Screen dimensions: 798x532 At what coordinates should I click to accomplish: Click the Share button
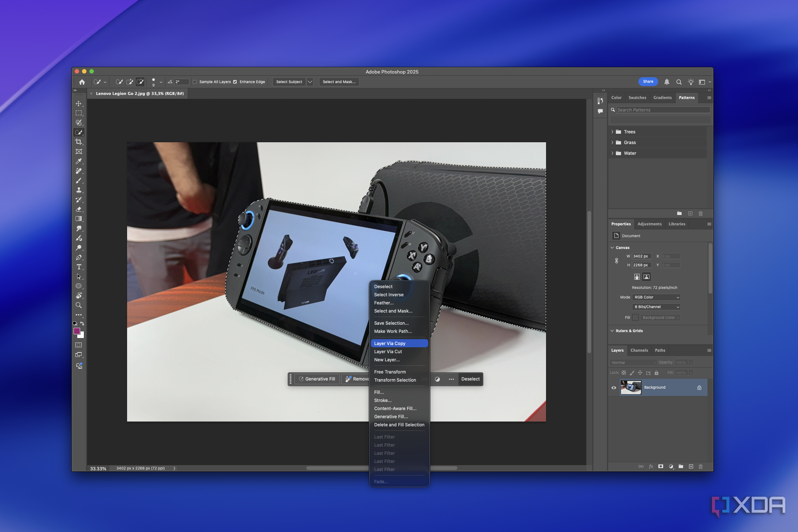tap(648, 82)
